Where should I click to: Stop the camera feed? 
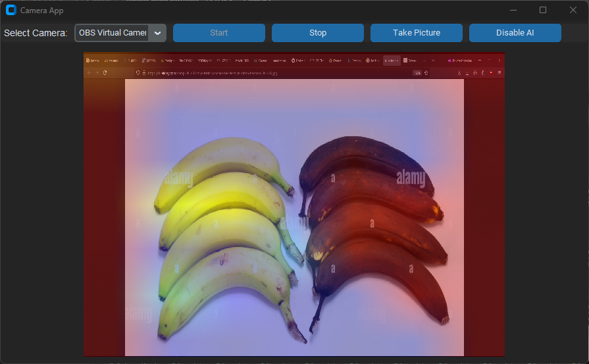coord(318,33)
